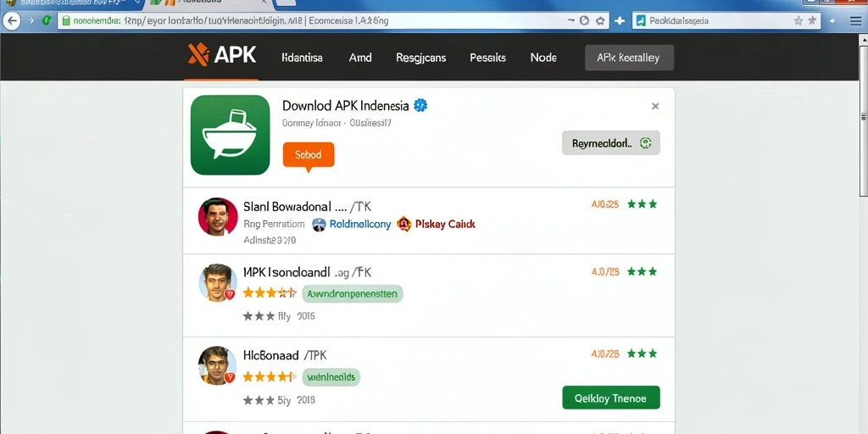
Task: Click the bookmark star in address bar
Action: 600,21
